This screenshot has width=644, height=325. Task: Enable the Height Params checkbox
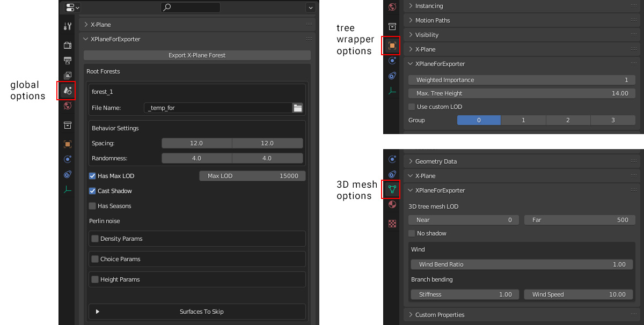[x=95, y=279]
